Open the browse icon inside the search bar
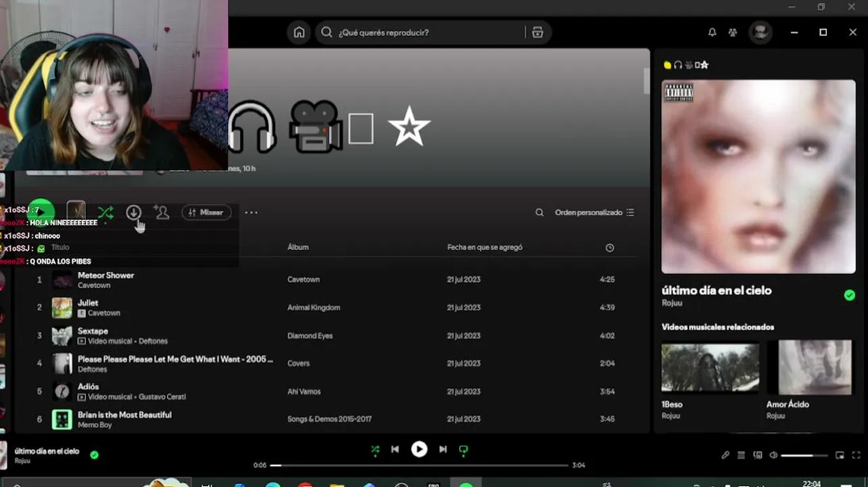Image resolution: width=868 pixels, height=487 pixels. tap(537, 32)
